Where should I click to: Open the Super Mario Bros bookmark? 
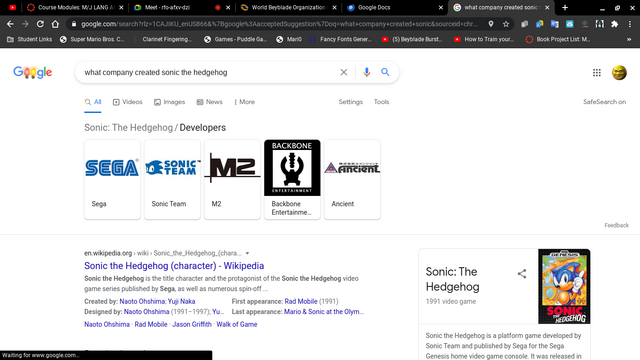click(92, 39)
